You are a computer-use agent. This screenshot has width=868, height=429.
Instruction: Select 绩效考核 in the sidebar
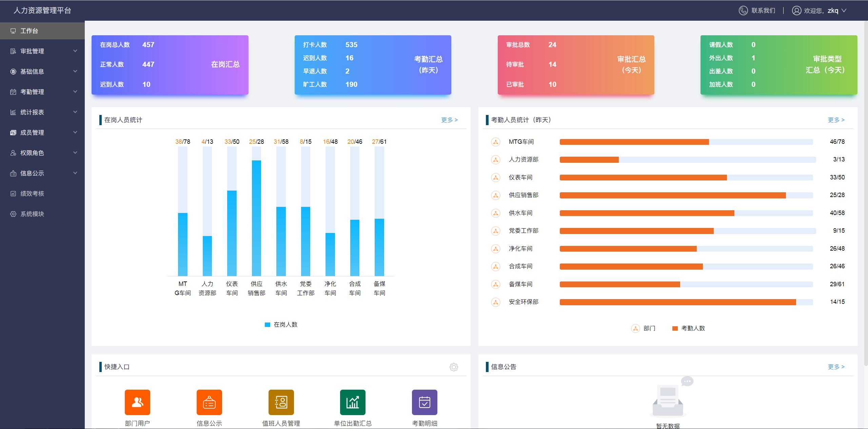(32, 194)
